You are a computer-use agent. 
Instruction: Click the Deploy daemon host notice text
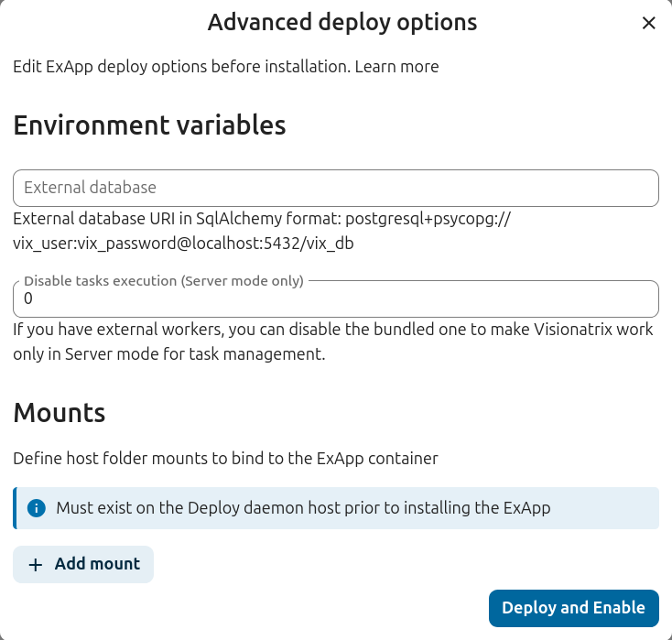[x=303, y=507]
